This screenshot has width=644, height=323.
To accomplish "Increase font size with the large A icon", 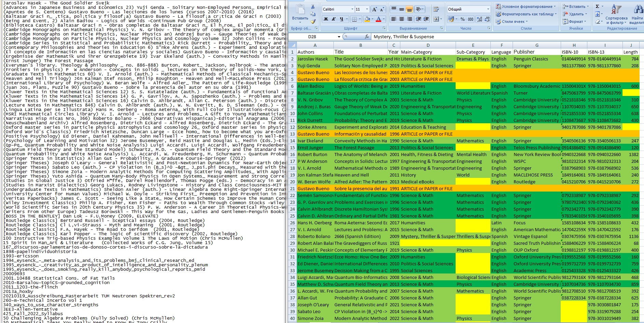I will (375, 9).
